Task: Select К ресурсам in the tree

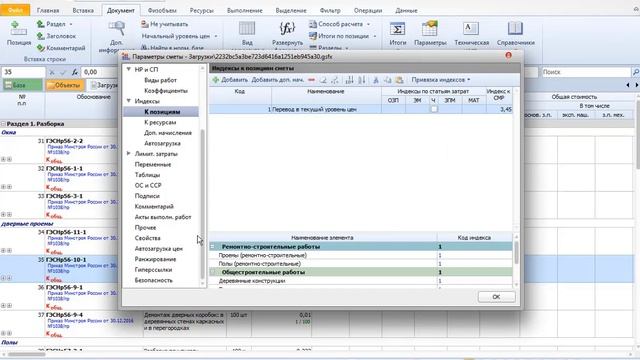Action: click(160, 122)
